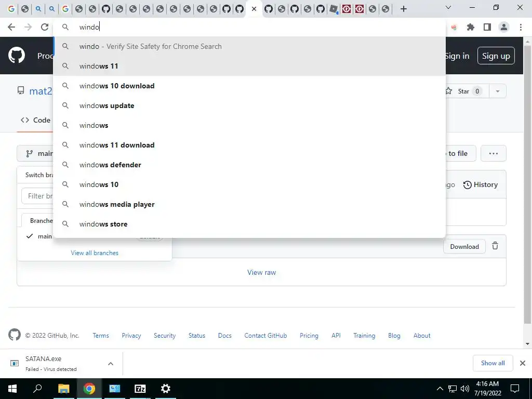Close the active browser tab
Screen dimensions: 532x399
[x=254, y=9]
